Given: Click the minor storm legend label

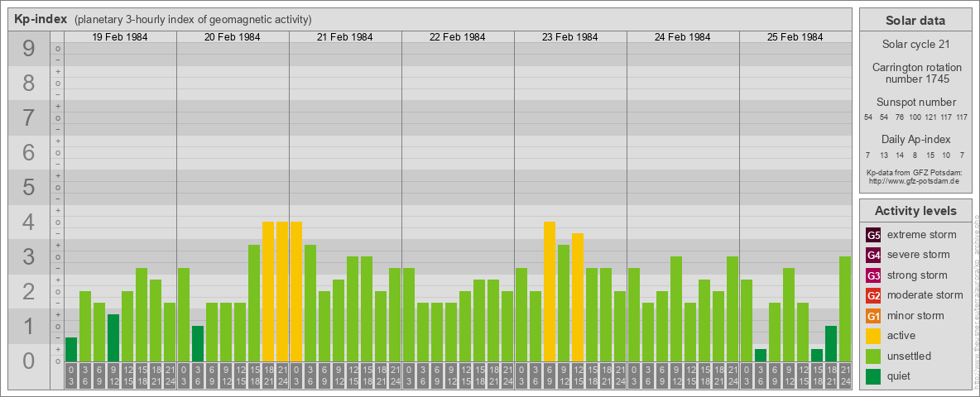Looking at the screenshot, I should pyautogui.click(x=915, y=315).
